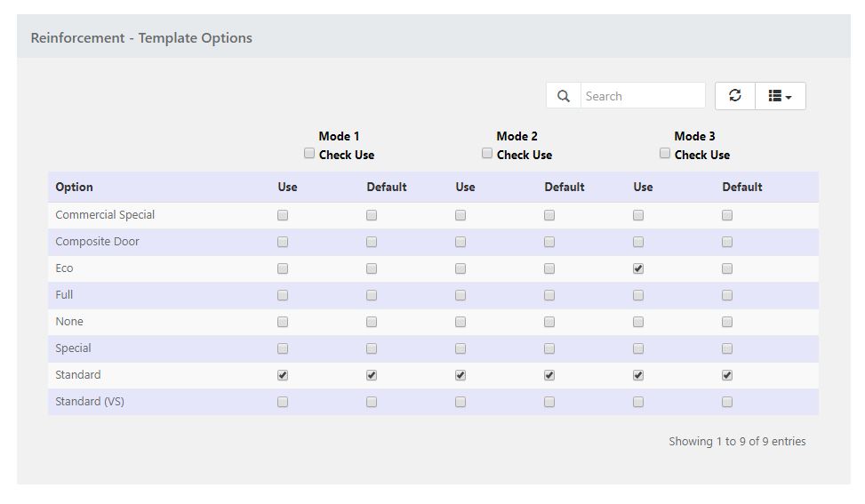Uncheck Standard Mode 1 Use checkbox

point(283,375)
